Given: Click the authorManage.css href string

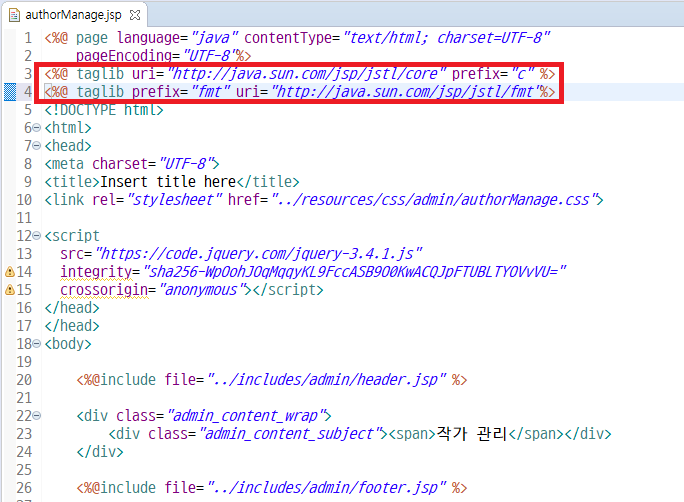Looking at the screenshot, I should coord(434,200).
